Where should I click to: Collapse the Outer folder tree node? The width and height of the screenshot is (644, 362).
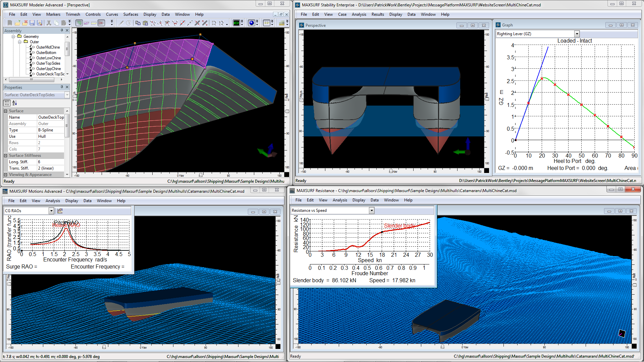point(20,42)
